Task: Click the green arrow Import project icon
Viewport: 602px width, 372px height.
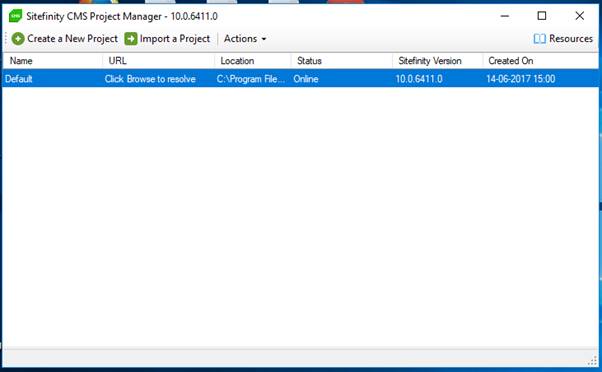Action: 131,39
